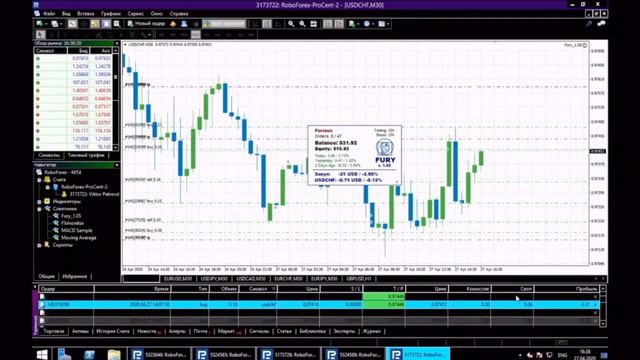Viewport: 640px width, 360px height.
Task: Open the Вид menu
Action: pyautogui.click(x=66, y=13)
